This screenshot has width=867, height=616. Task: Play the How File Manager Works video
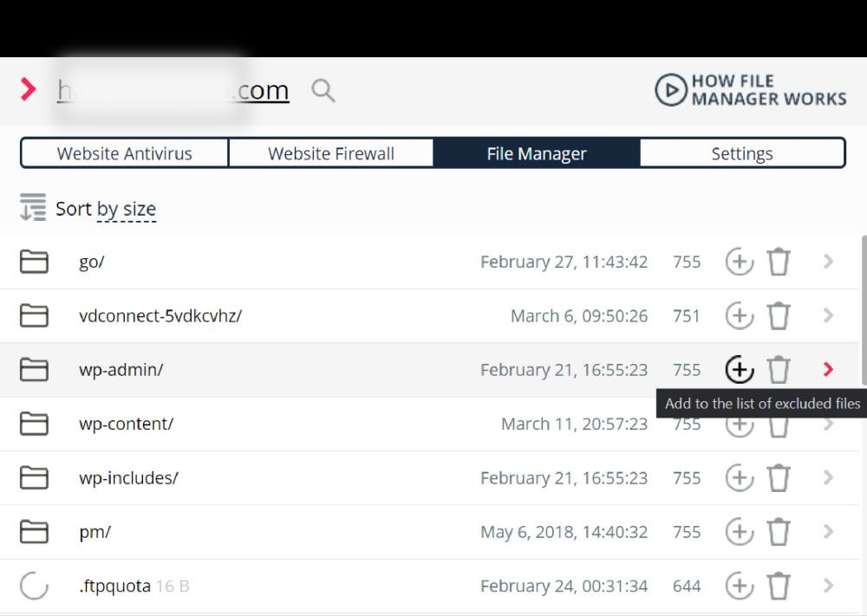[x=670, y=90]
